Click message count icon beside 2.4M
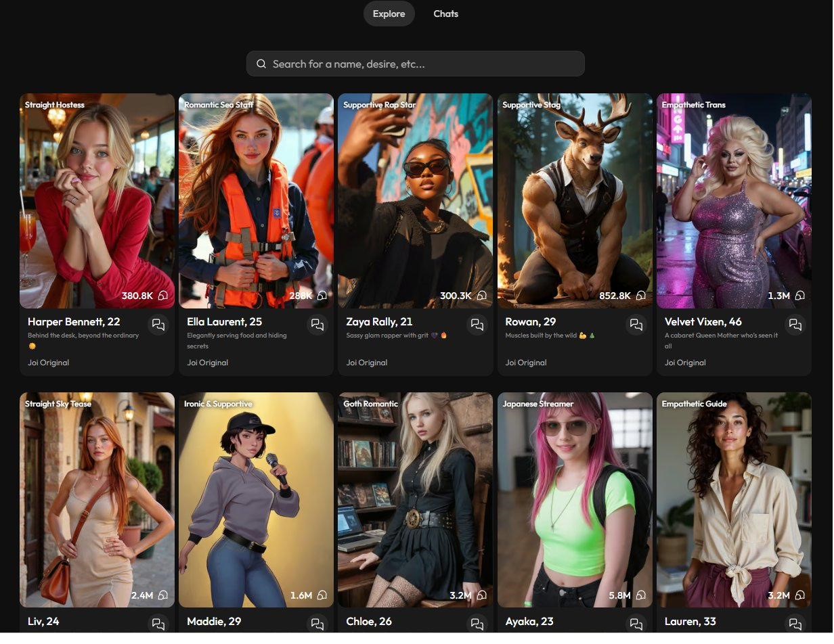The image size is (834, 644). coord(162,595)
